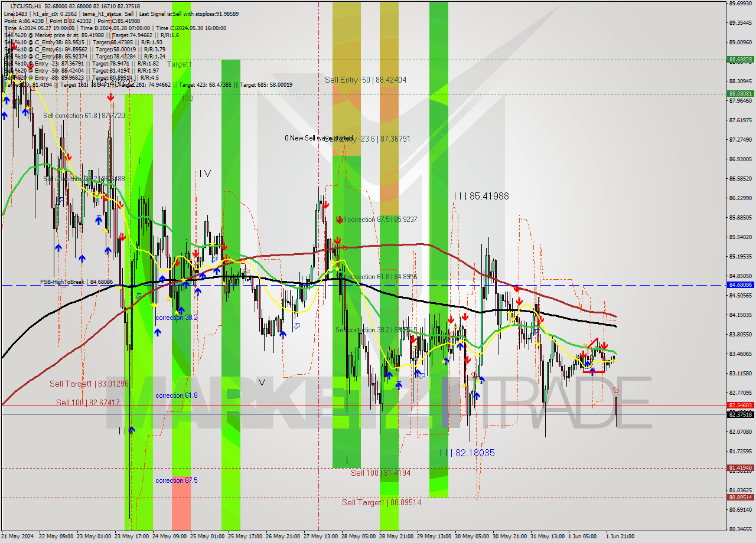756x543 pixels.
Task: Click the 85.19535 axis price
Action: point(741,257)
